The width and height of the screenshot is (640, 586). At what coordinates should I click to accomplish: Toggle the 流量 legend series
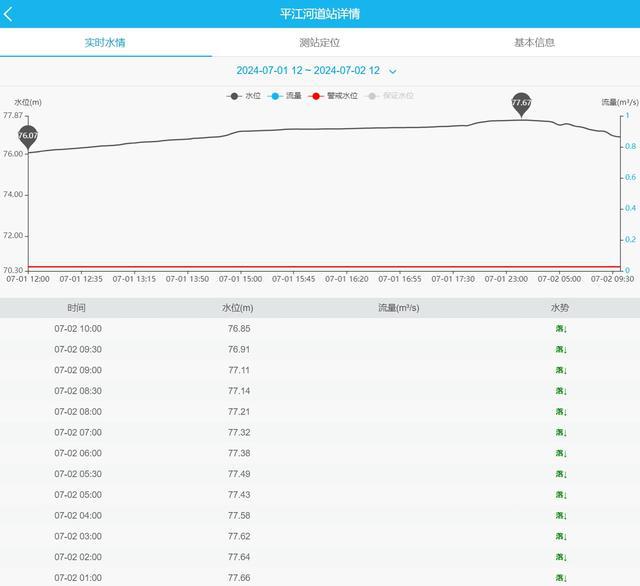[x=285, y=96]
